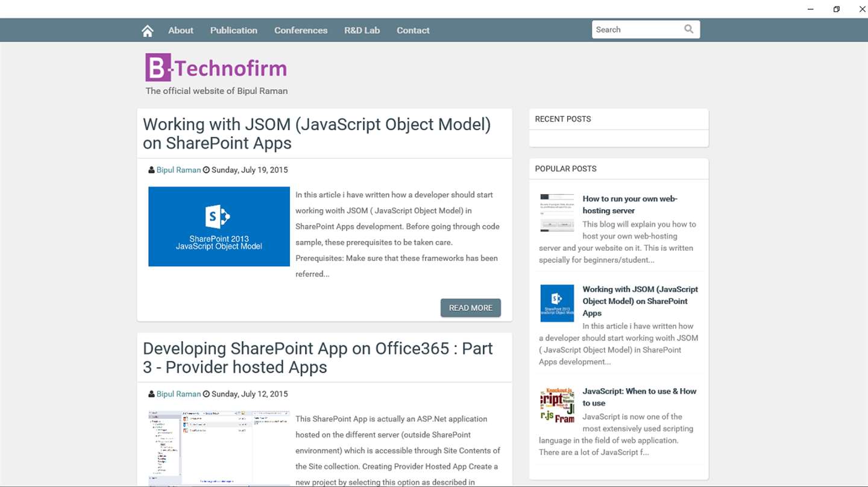Image resolution: width=868 pixels, height=487 pixels.
Task: Open popular post 'How to run your own web-hosting server'
Action: pyautogui.click(x=630, y=204)
